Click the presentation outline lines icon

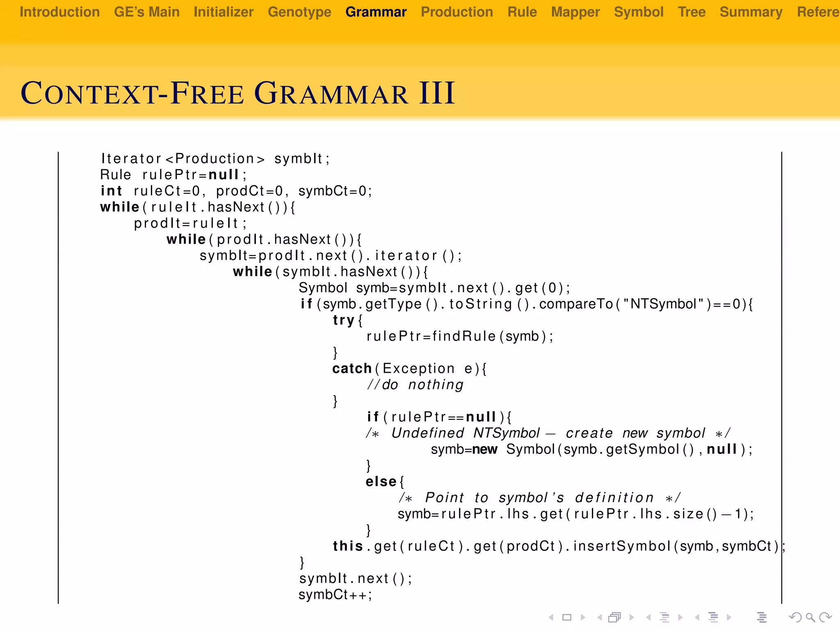(x=762, y=617)
